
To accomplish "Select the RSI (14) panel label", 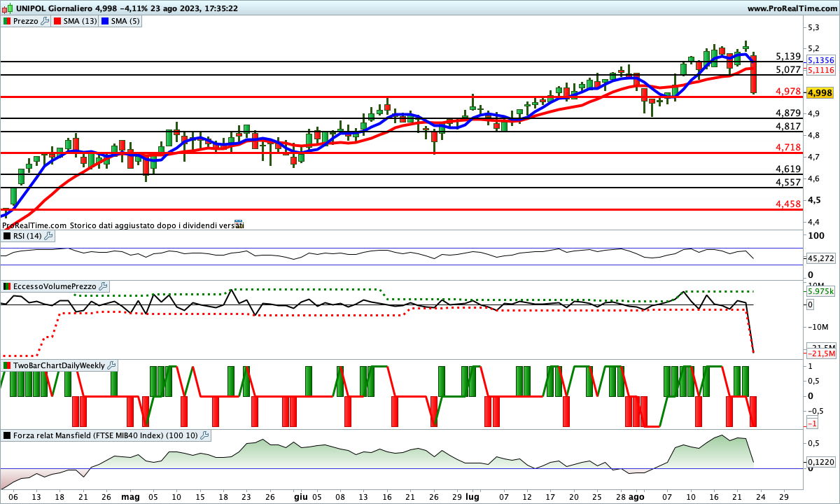I will click(28, 236).
